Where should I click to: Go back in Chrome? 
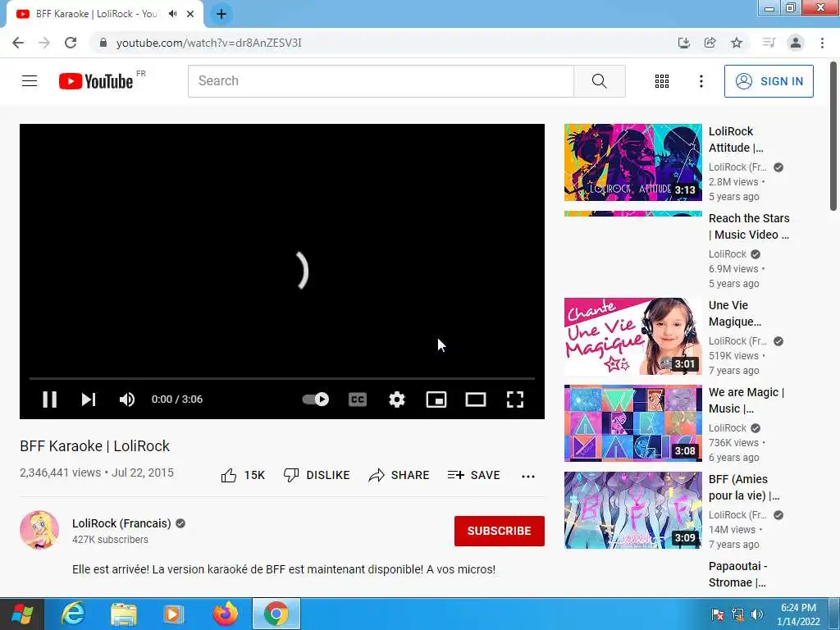[18, 43]
